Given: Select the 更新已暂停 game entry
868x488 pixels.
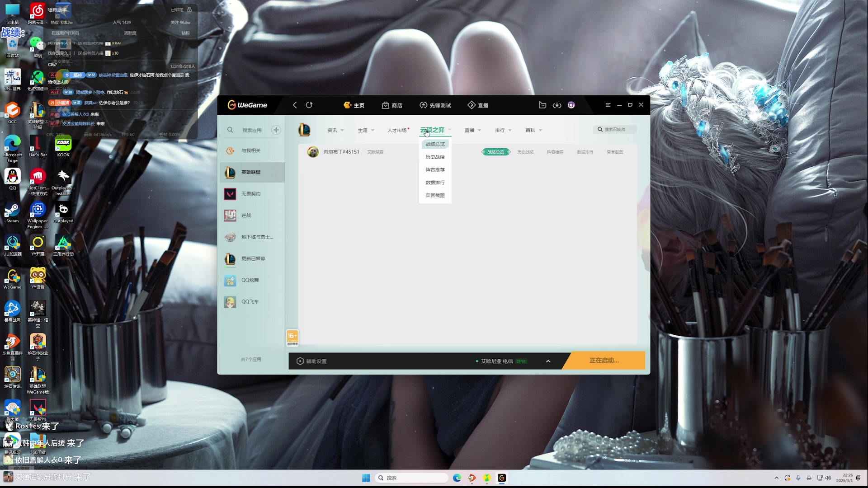Looking at the screenshot, I should 252,259.
